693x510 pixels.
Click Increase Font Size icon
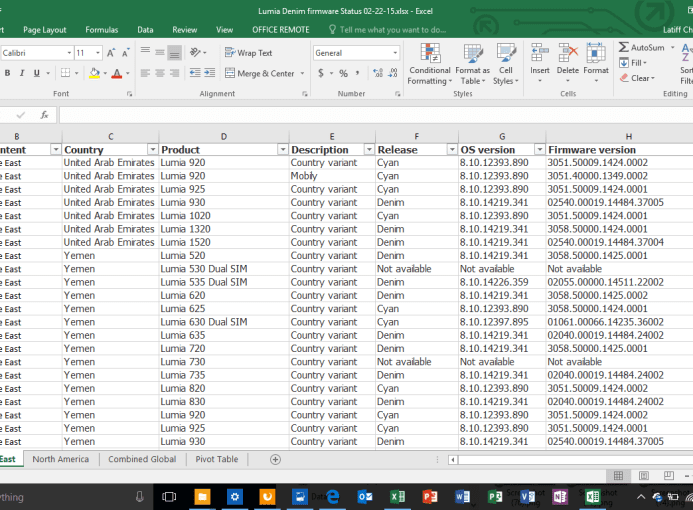tap(111, 53)
